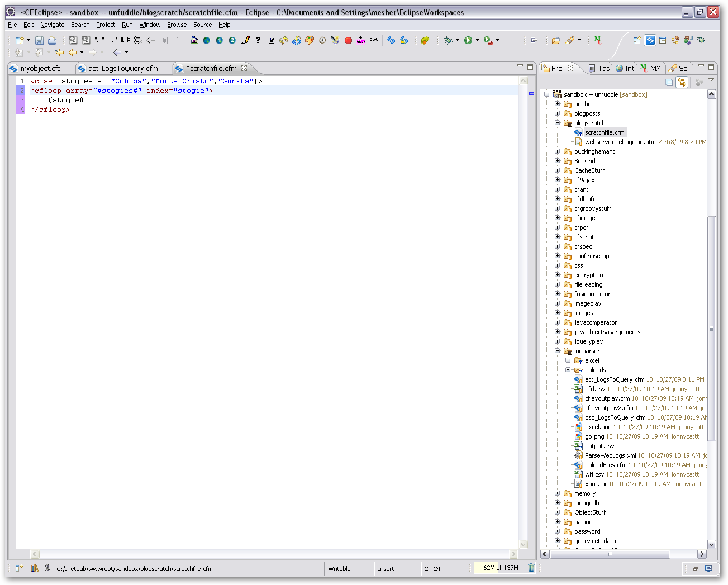Switch to the Debug perspective button
This screenshot has width=728, height=585.
pos(701,40)
